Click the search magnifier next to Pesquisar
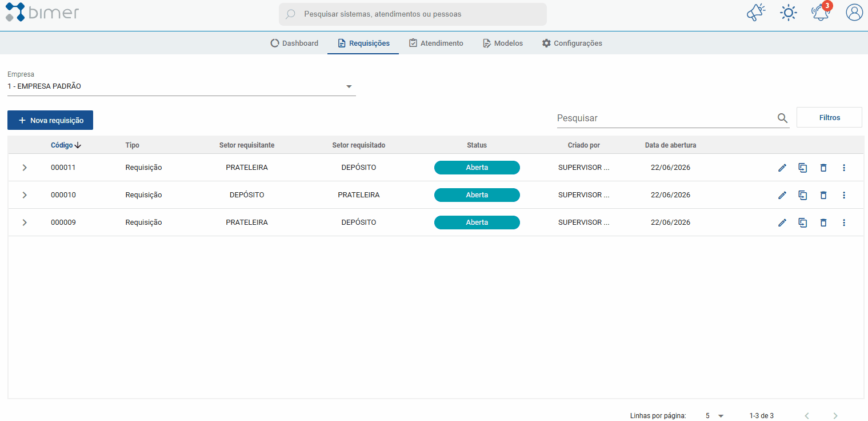 pos(782,118)
